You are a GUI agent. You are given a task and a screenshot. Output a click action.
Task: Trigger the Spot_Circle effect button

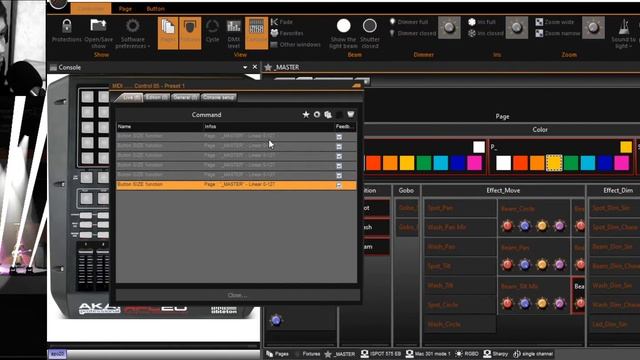point(460,305)
